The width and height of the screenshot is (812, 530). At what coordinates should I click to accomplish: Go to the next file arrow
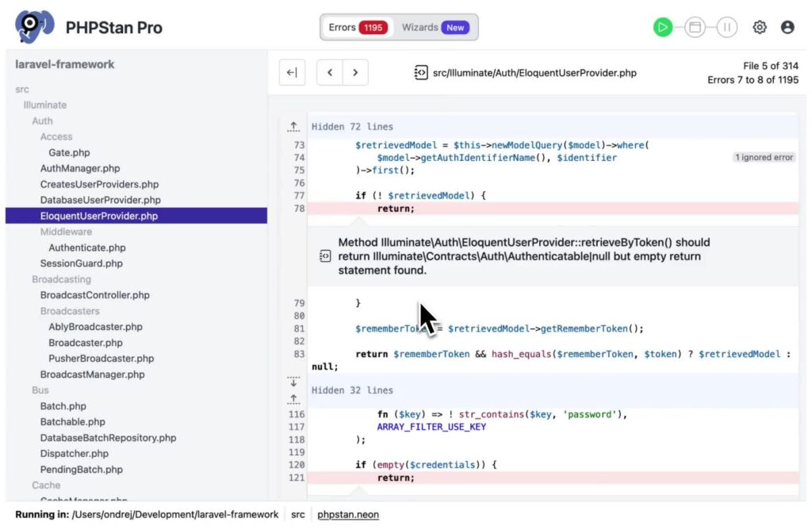tap(355, 72)
